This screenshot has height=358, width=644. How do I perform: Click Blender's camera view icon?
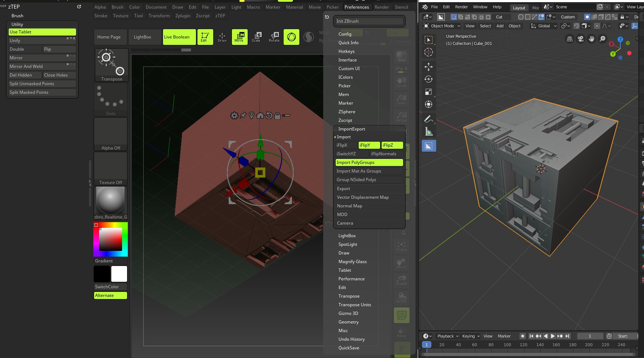[580, 39]
